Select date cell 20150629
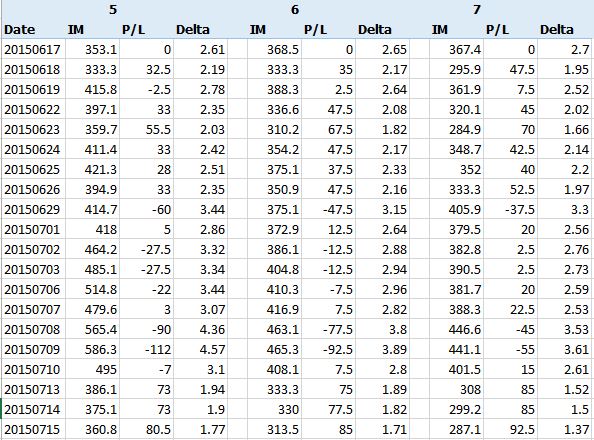 click(x=33, y=209)
